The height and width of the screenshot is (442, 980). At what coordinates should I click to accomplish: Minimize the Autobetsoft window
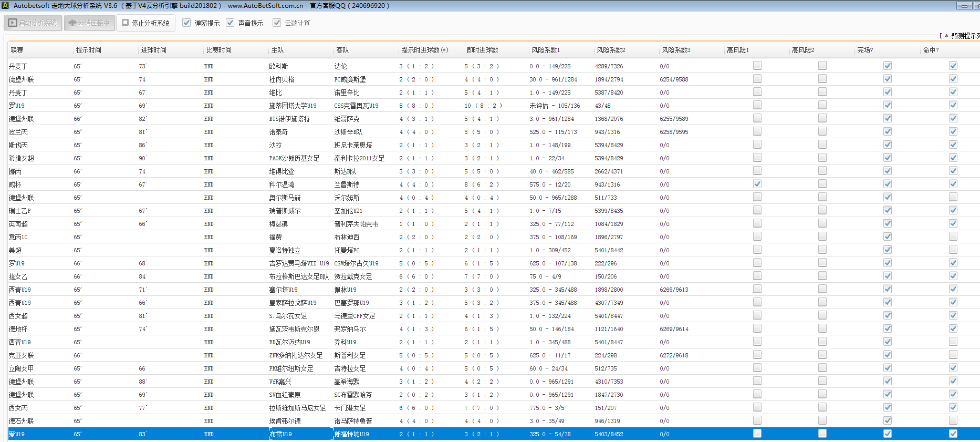pos(964,6)
